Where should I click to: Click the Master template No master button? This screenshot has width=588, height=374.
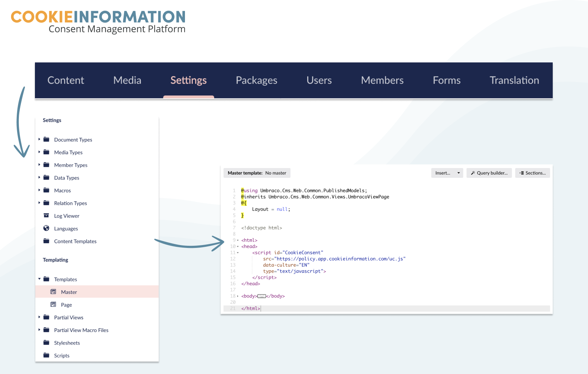[x=257, y=173]
